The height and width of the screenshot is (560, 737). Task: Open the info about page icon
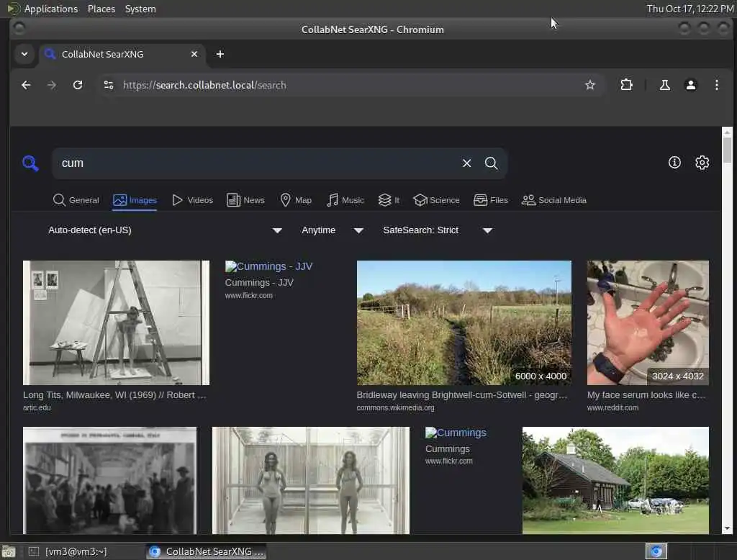[x=674, y=163]
